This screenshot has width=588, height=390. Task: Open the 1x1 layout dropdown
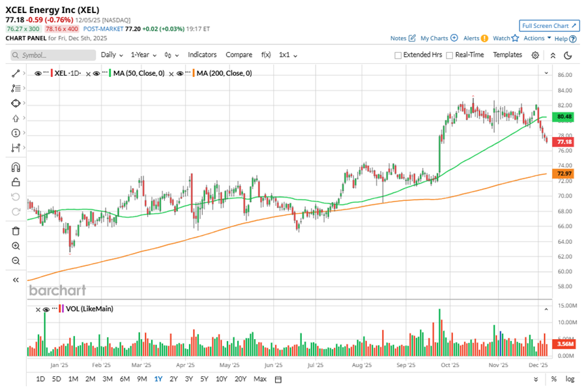[288, 55]
